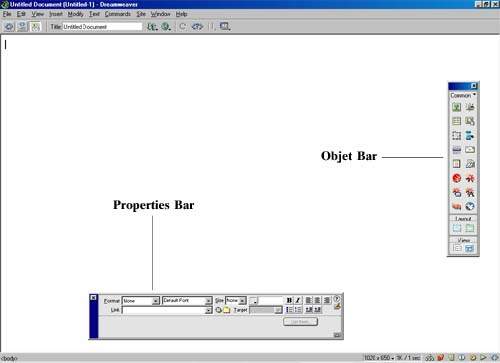
Task: Open the text color swatch picker
Action: (x=253, y=301)
